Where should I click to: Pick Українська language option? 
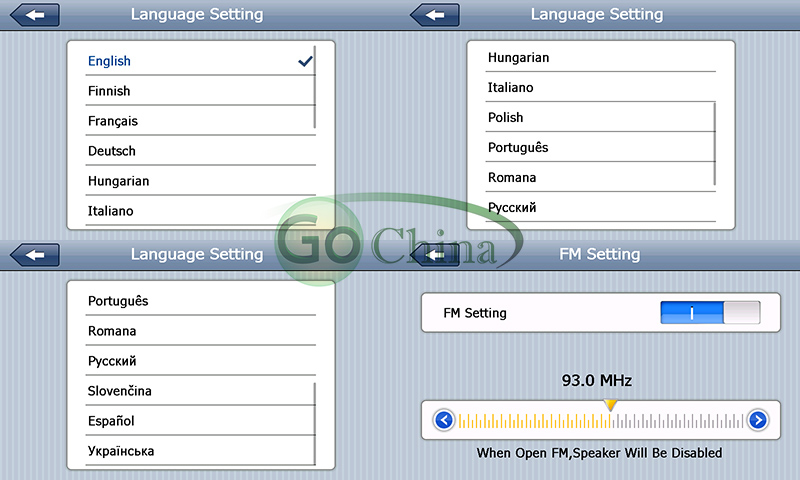121,451
